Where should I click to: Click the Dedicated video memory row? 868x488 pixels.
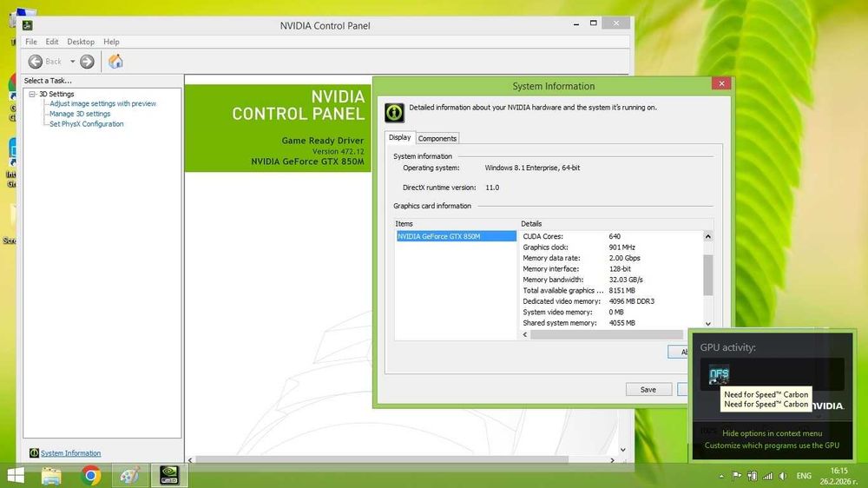click(612, 301)
